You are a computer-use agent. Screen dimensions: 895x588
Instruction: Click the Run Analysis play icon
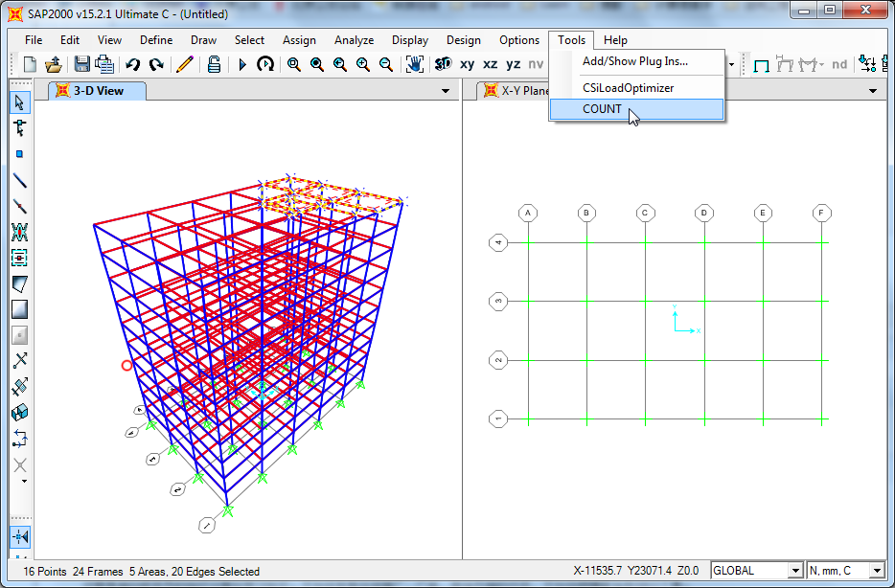[242, 64]
